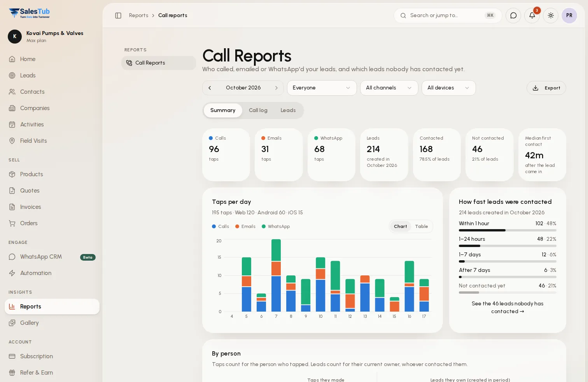588x382 pixels.
Task: Select Chart view for Taps per day
Action: (401, 226)
